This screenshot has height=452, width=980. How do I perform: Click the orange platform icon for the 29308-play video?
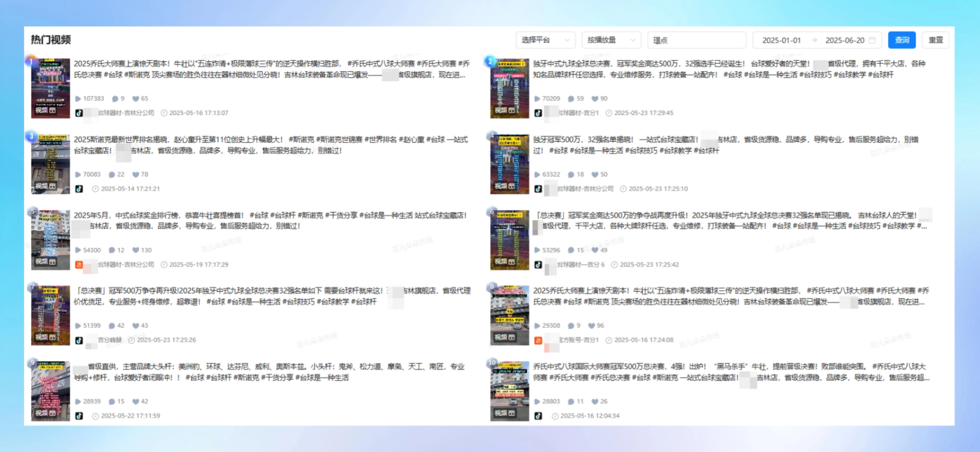pyautogui.click(x=538, y=340)
